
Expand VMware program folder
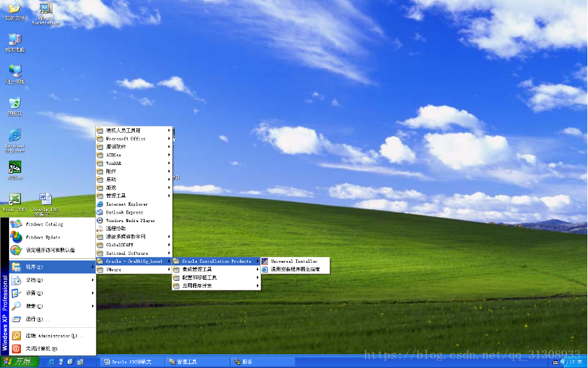(x=134, y=269)
